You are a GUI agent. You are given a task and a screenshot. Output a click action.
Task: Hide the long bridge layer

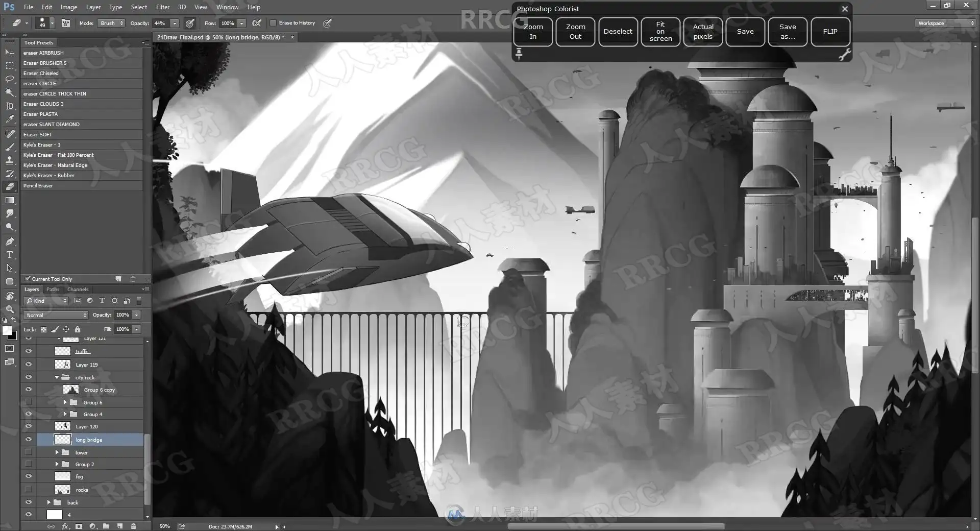pos(29,439)
